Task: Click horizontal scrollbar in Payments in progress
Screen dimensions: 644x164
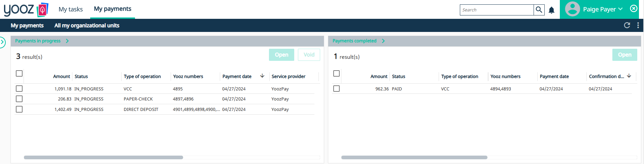Action: click(x=103, y=157)
